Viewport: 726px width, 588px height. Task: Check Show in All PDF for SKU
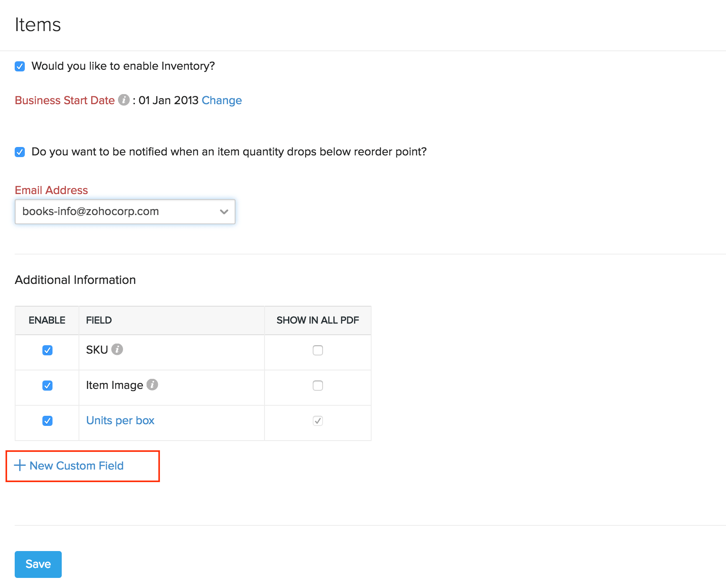pyautogui.click(x=318, y=350)
